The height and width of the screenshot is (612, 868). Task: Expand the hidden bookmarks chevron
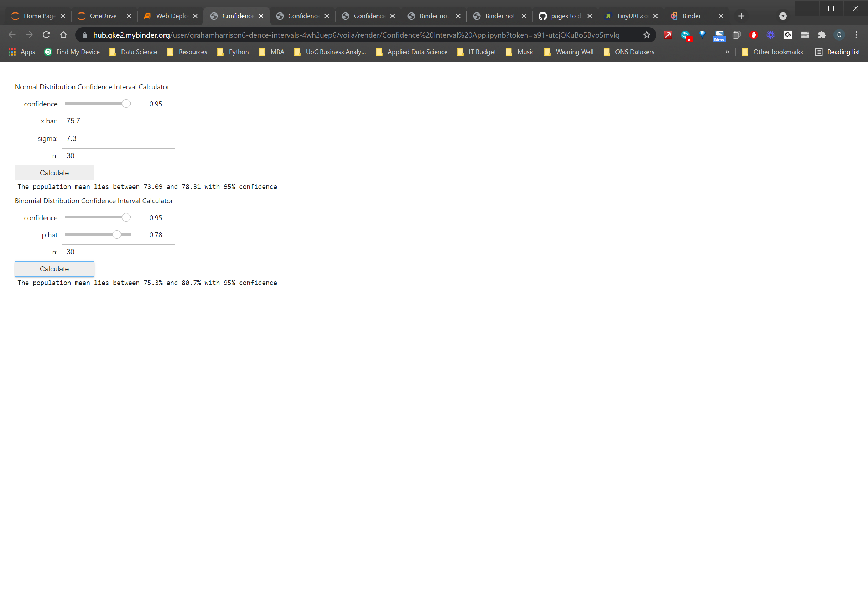pos(727,52)
